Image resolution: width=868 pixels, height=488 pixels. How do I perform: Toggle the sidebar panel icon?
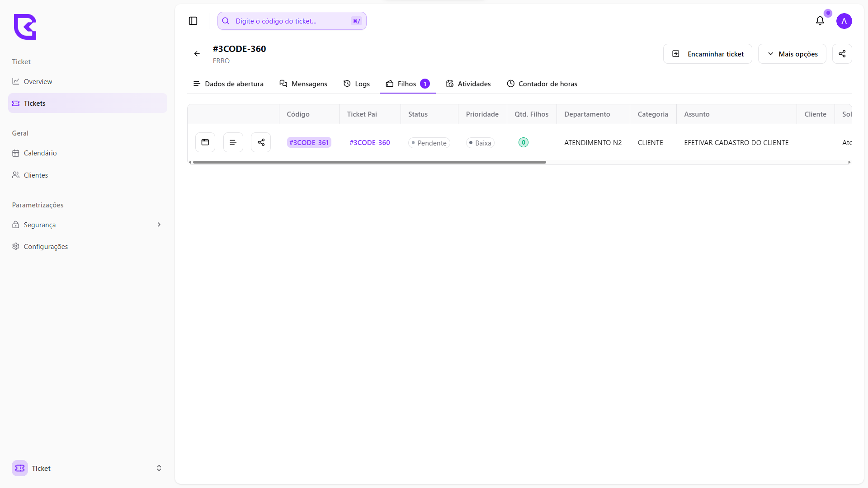coord(193,21)
